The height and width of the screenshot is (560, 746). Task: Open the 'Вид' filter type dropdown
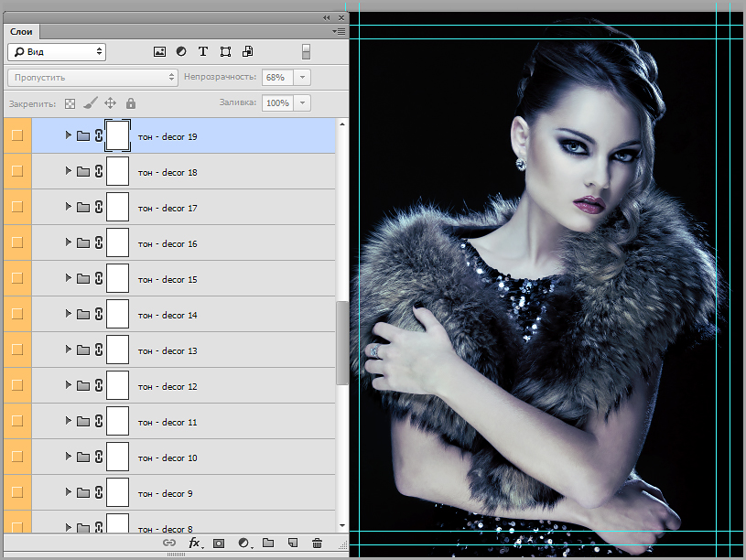[x=57, y=52]
